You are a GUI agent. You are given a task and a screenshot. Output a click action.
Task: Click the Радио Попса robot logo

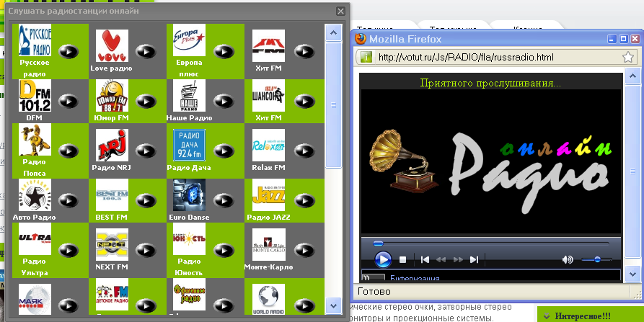35,140
